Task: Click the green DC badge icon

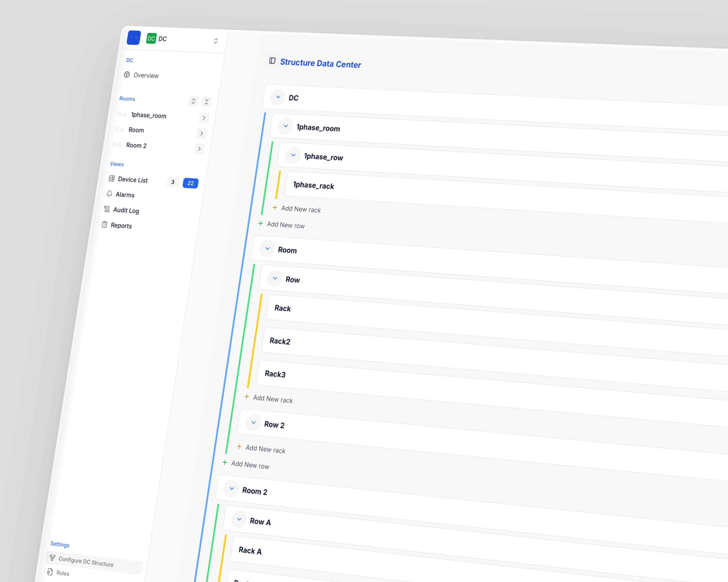Action: click(151, 38)
